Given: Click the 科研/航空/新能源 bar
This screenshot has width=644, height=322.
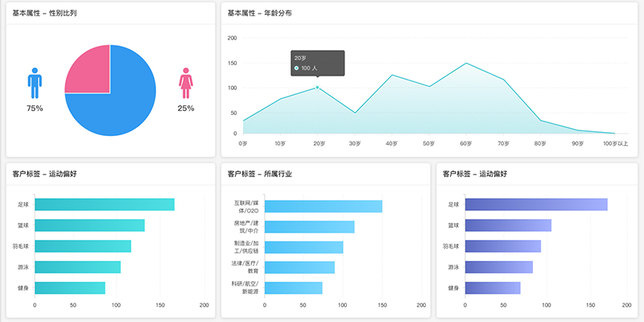Looking at the screenshot, I should click(x=293, y=287).
